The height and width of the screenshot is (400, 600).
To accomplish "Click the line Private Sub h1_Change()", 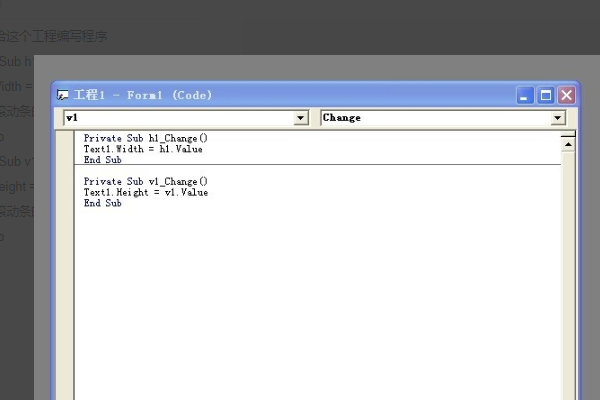I will point(146,138).
